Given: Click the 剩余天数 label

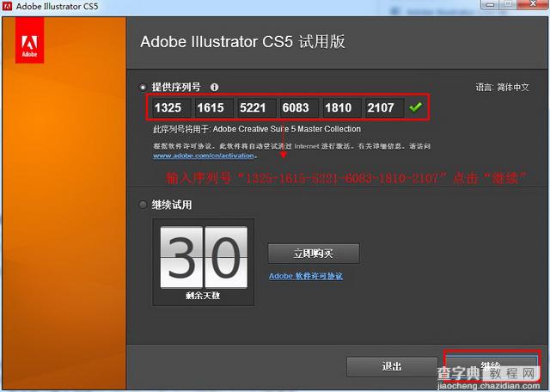Looking at the screenshot, I should (x=203, y=296).
